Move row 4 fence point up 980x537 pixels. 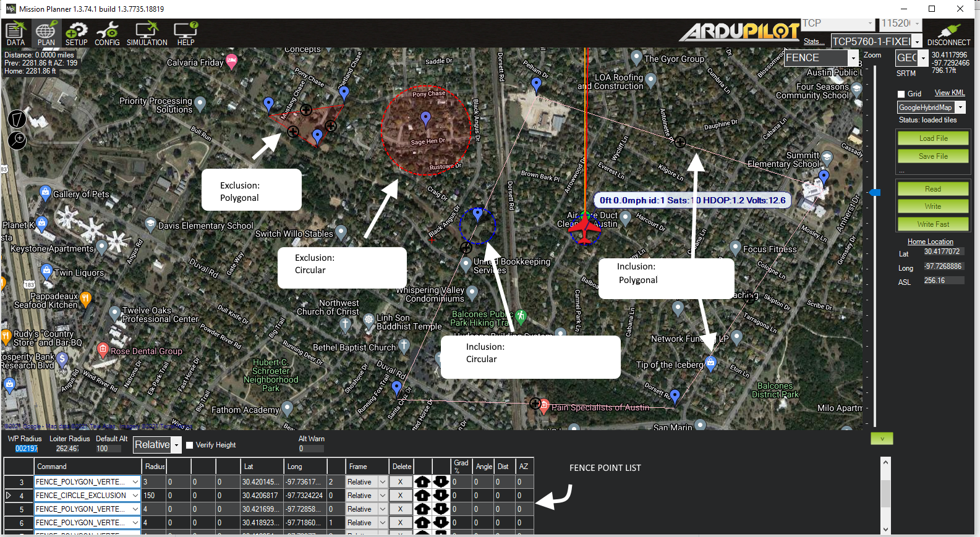[422, 496]
